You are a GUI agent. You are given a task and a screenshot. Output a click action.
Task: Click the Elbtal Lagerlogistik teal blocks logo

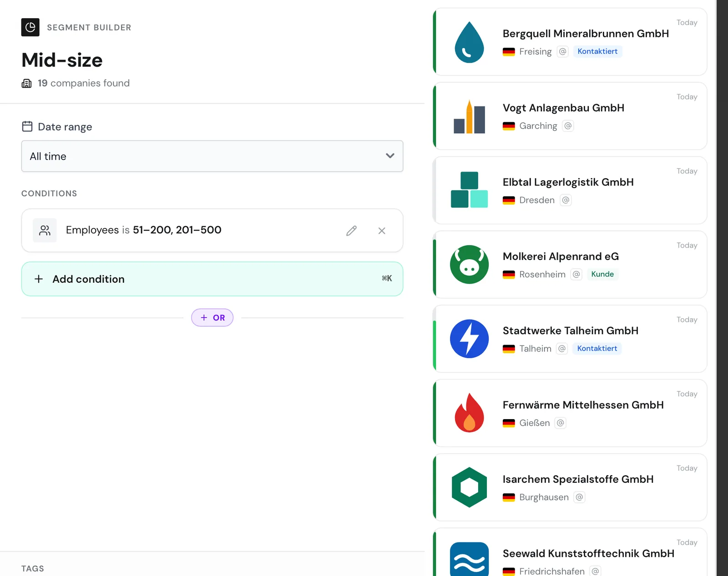[x=469, y=190]
